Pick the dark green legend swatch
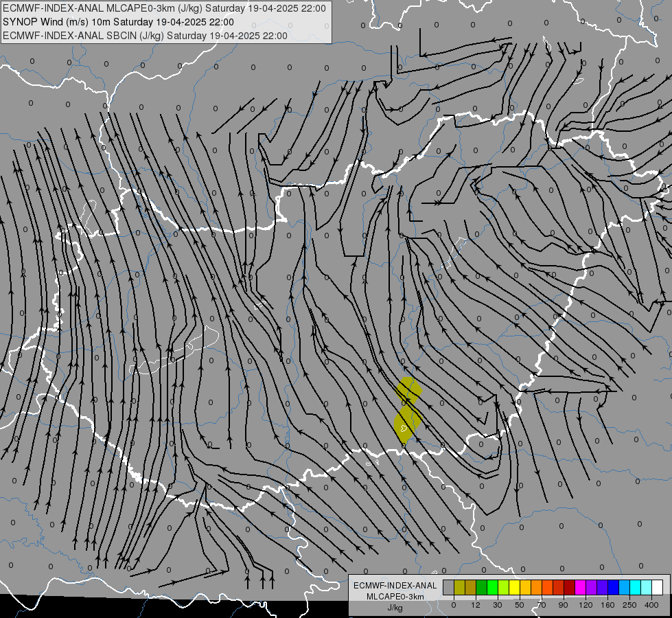This screenshot has width=672, height=618. [x=482, y=587]
